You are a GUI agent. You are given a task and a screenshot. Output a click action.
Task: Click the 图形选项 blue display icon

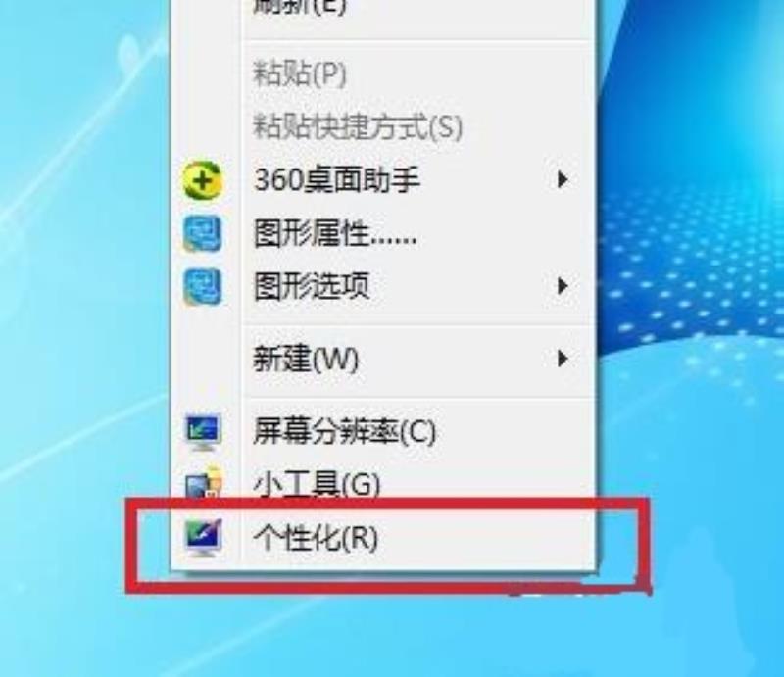point(203,287)
